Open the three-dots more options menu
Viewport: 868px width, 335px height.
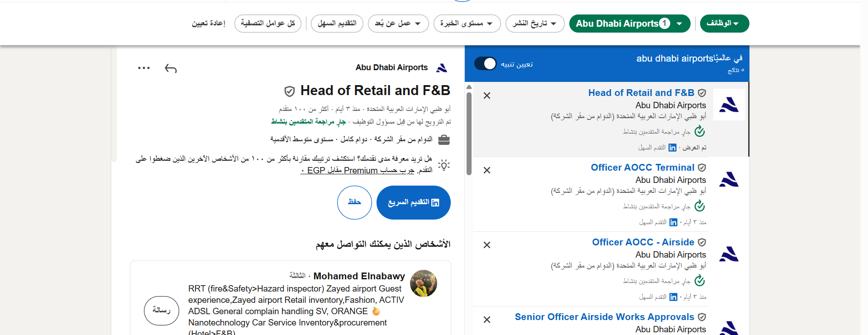tap(144, 68)
